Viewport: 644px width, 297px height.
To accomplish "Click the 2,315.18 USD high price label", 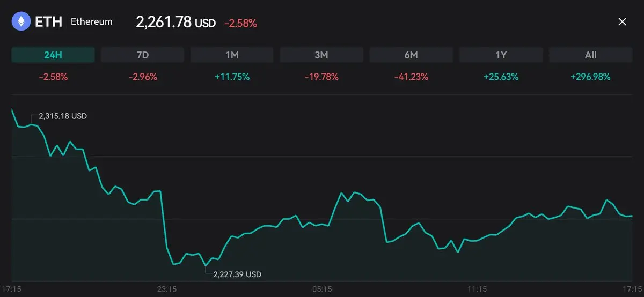I will coord(63,116).
